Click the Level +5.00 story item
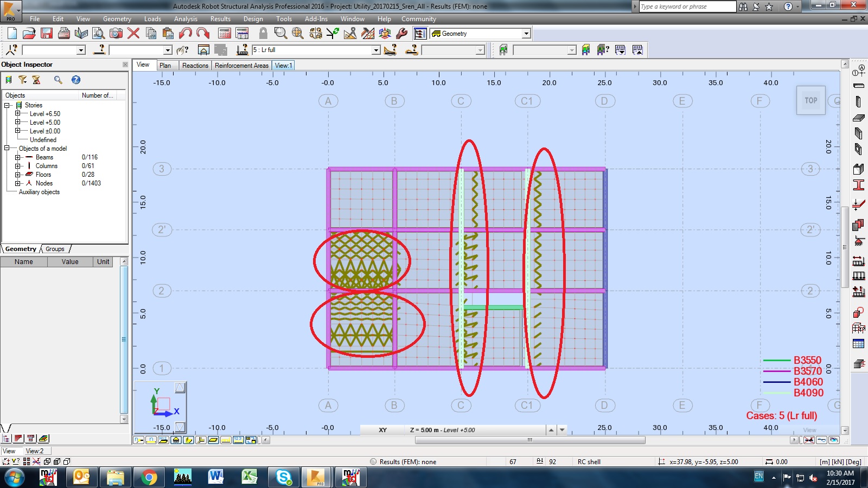This screenshot has width=868, height=488. tap(45, 123)
